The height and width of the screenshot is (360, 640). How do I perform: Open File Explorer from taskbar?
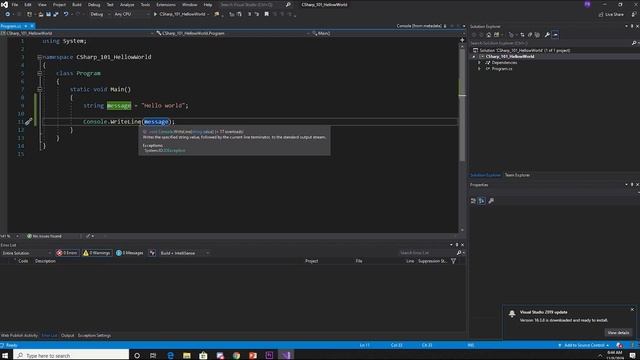[x=187, y=356]
